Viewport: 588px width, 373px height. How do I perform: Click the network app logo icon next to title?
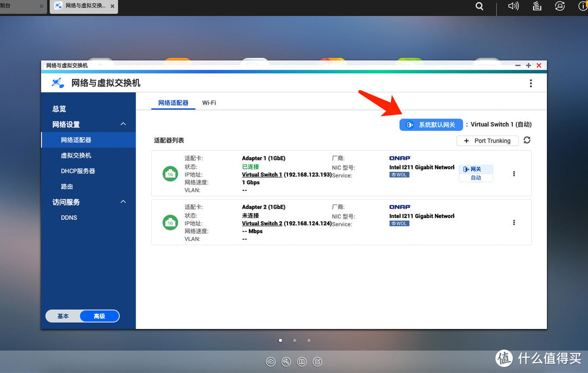tap(58, 83)
